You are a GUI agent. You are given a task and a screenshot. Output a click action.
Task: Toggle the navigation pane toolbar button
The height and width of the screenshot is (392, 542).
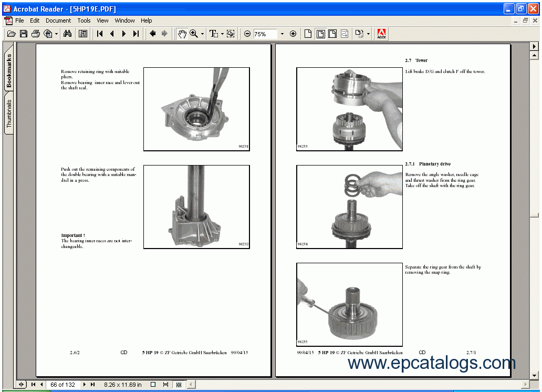click(83, 34)
